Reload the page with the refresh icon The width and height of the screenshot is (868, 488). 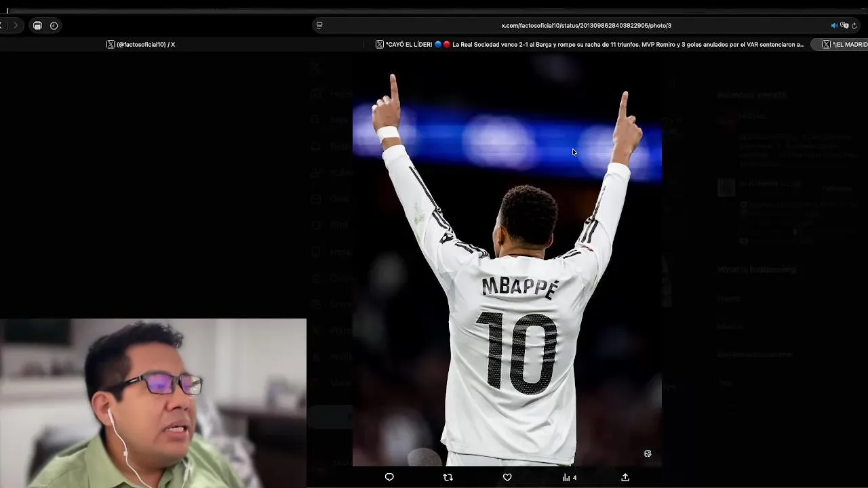pyautogui.click(x=854, y=25)
